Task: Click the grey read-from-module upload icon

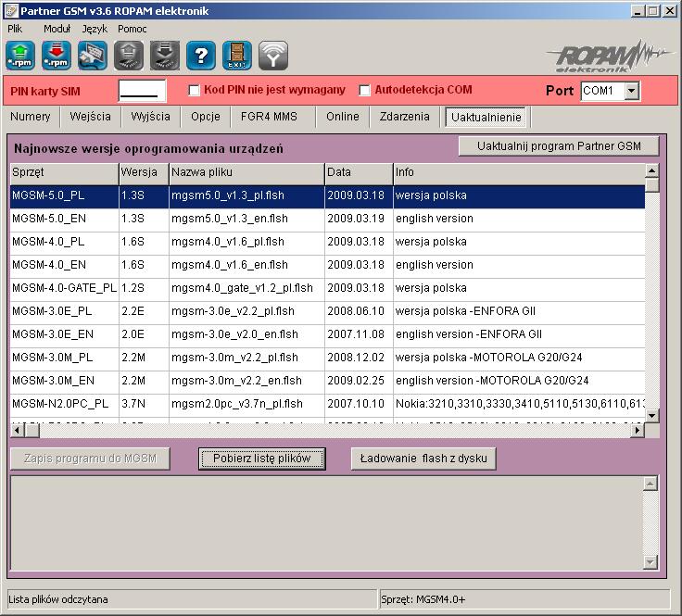Action: coord(129,56)
